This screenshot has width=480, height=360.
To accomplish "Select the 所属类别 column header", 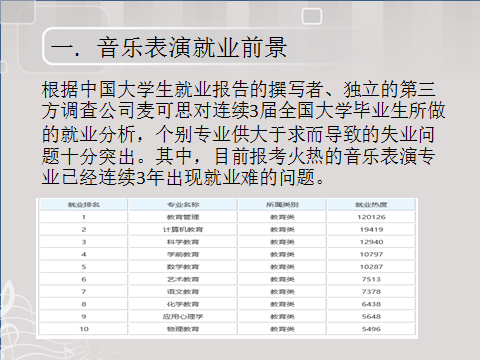I will pyautogui.click(x=282, y=205).
